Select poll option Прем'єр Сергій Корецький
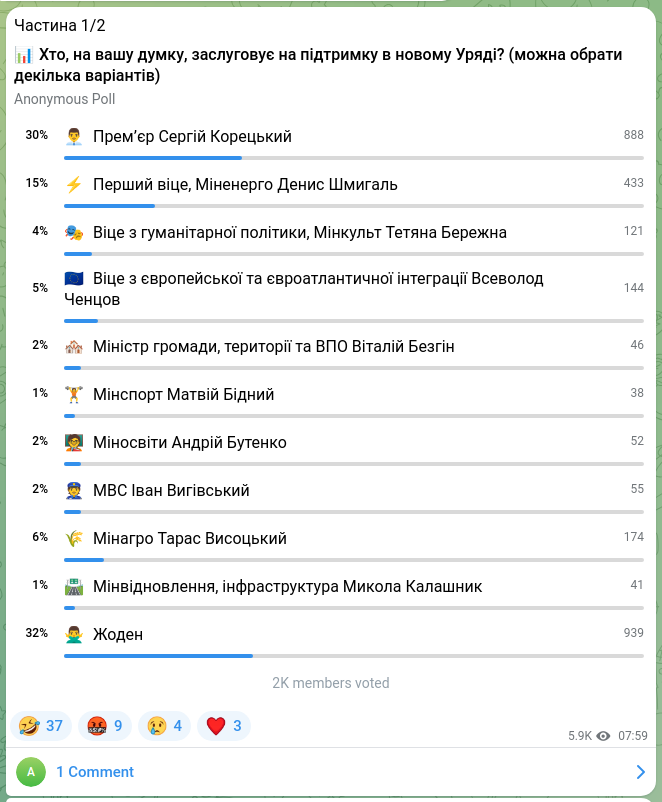The image size is (662, 802). pyautogui.click(x=331, y=141)
